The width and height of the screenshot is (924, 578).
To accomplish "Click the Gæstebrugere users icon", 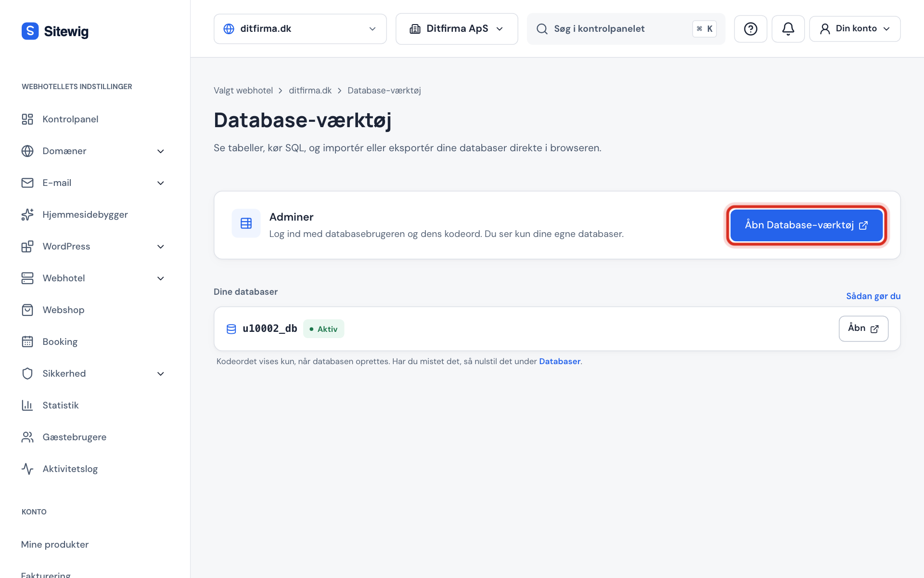I will point(27,437).
